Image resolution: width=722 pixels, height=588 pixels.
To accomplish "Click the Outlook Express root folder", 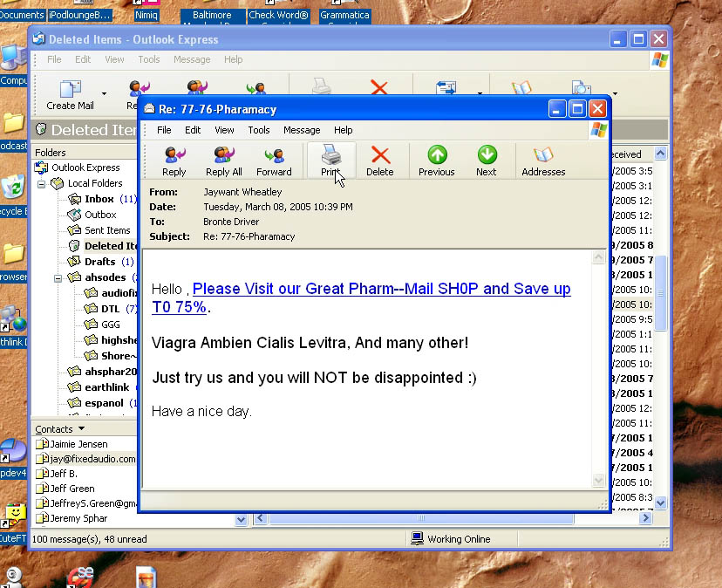I will click(78, 168).
